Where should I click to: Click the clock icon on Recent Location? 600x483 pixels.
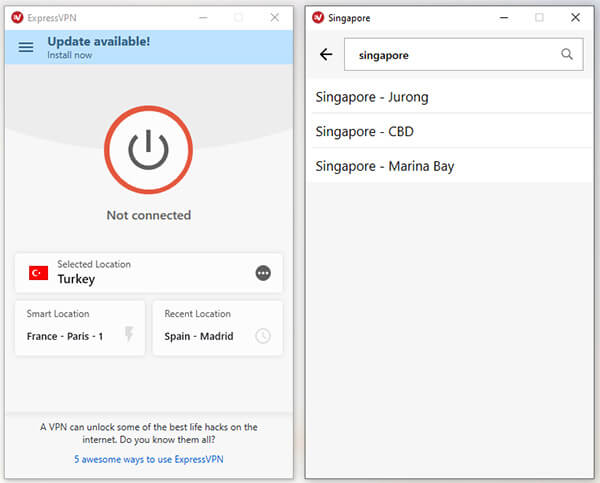coord(263,336)
